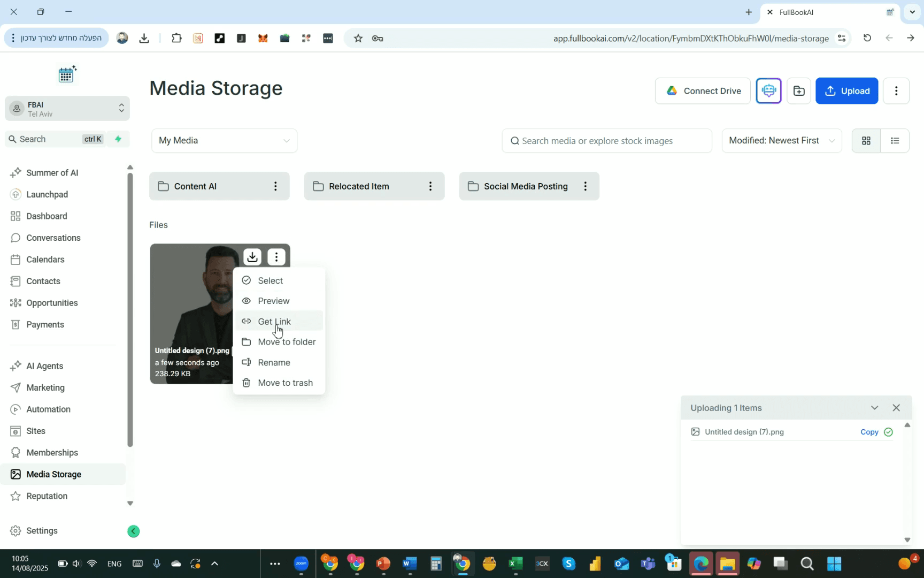Click the sidebar vertical scrollbar

coord(130,309)
